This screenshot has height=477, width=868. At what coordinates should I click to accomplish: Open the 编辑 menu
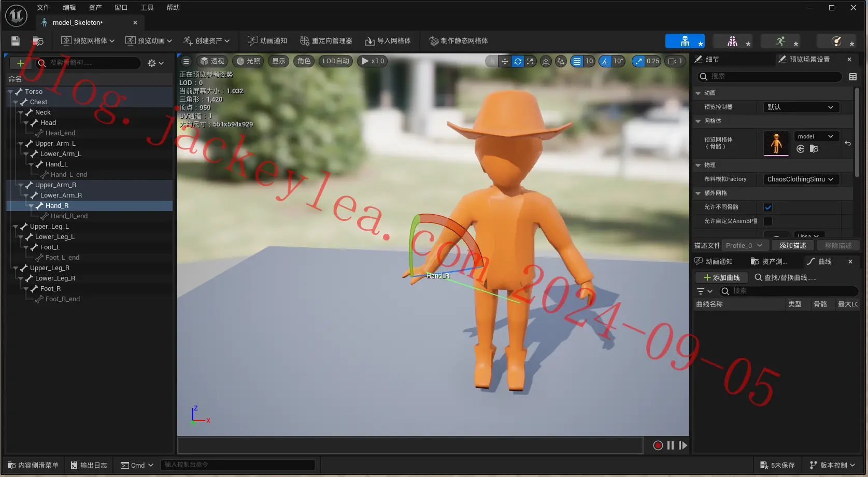tap(69, 8)
